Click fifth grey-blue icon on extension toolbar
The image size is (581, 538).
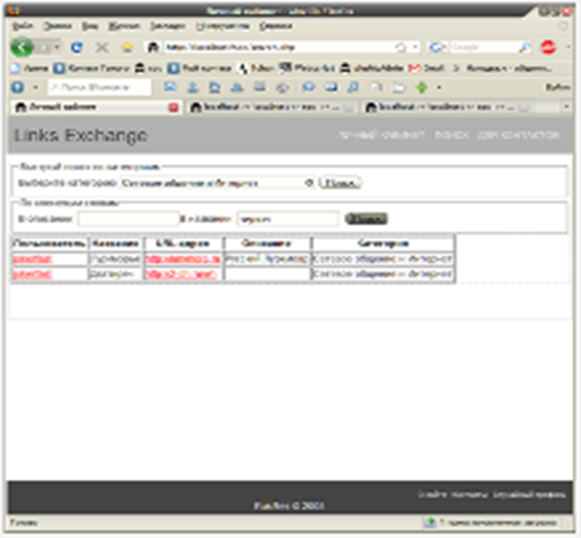click(260, 87)
